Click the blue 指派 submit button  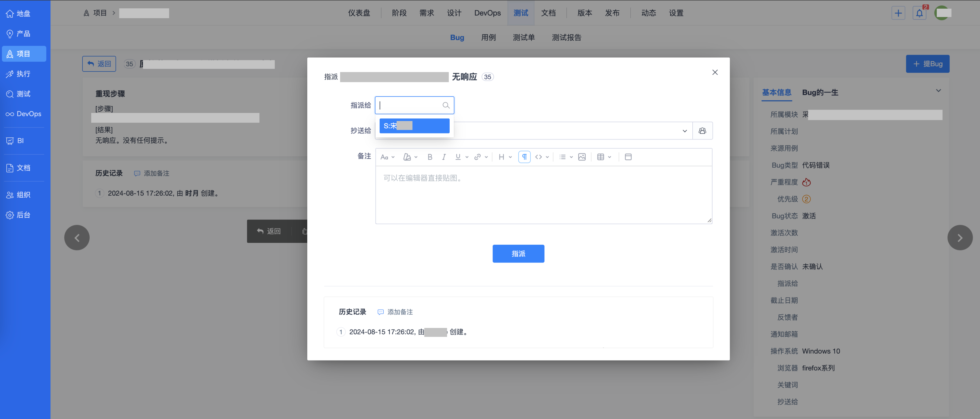pos(518,254)
